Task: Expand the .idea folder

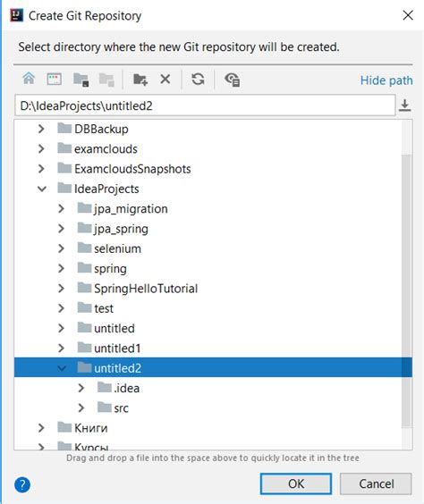Action: coord(81,389)
